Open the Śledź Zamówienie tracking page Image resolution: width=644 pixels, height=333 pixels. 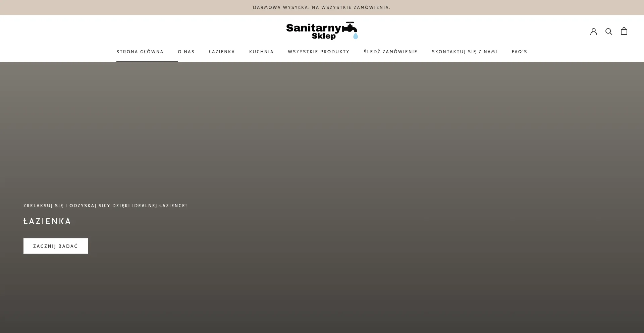tap(390, 52)
